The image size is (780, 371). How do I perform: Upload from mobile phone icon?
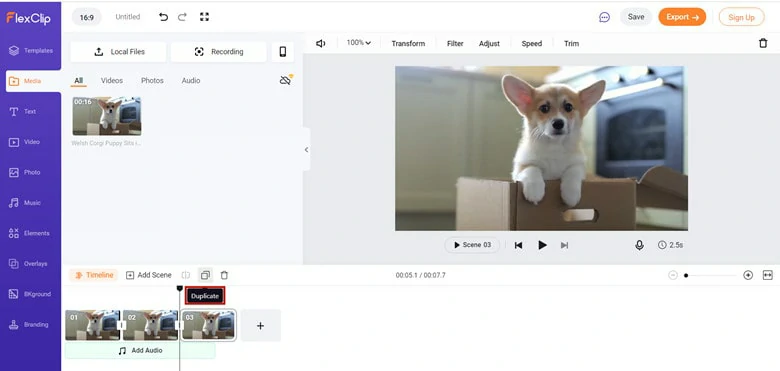click(x=283, y=52)
